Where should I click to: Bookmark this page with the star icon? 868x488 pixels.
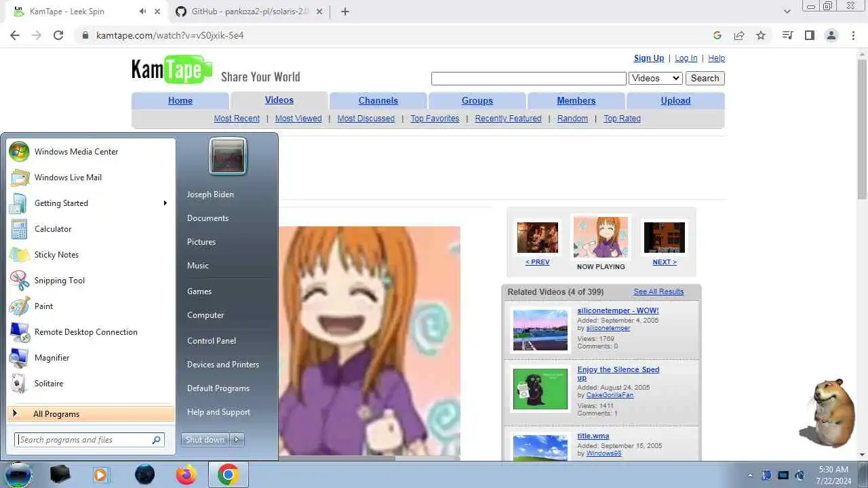pos(761,35)
